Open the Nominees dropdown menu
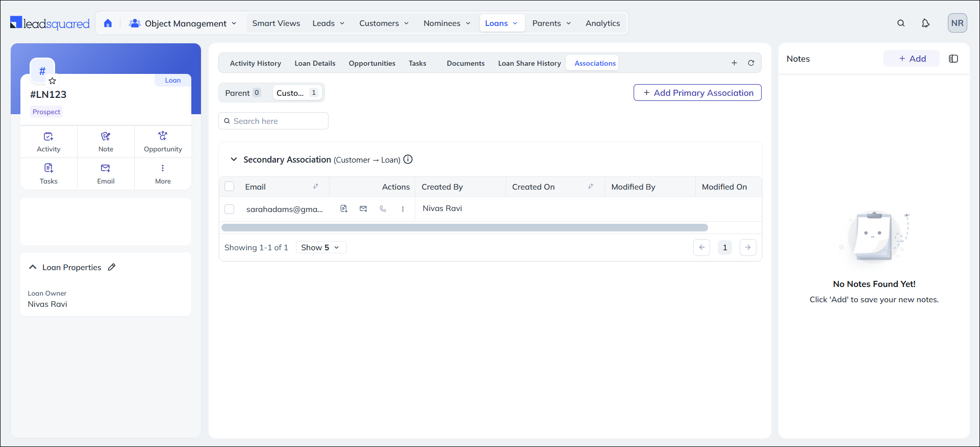The image size is (980, 447). click(x=447, y=23)
